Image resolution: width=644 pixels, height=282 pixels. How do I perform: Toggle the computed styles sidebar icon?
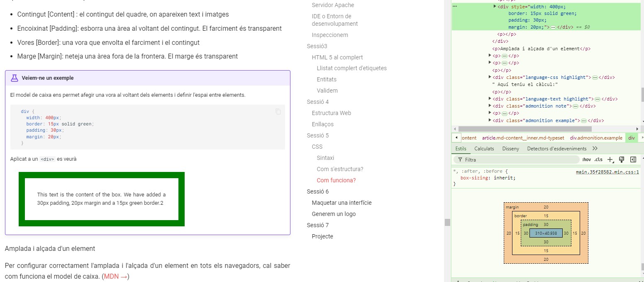pyautogui.click(x=633, y=159)
